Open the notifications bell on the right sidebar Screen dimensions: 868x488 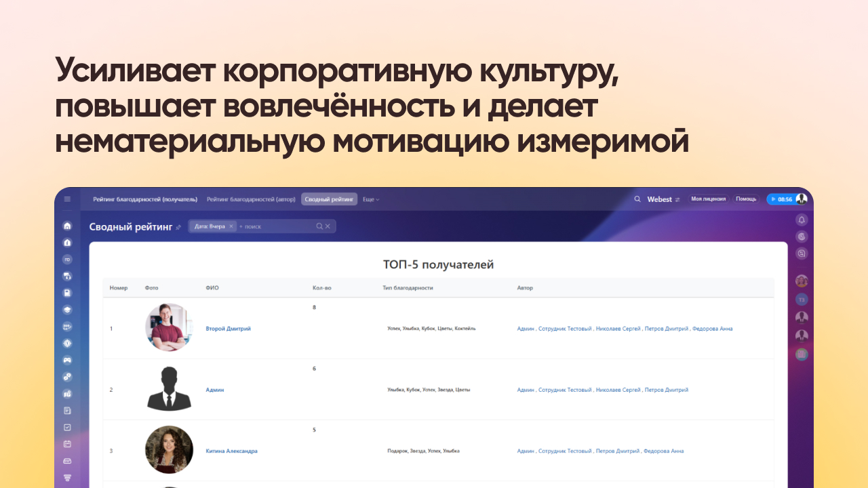[802, 220]
